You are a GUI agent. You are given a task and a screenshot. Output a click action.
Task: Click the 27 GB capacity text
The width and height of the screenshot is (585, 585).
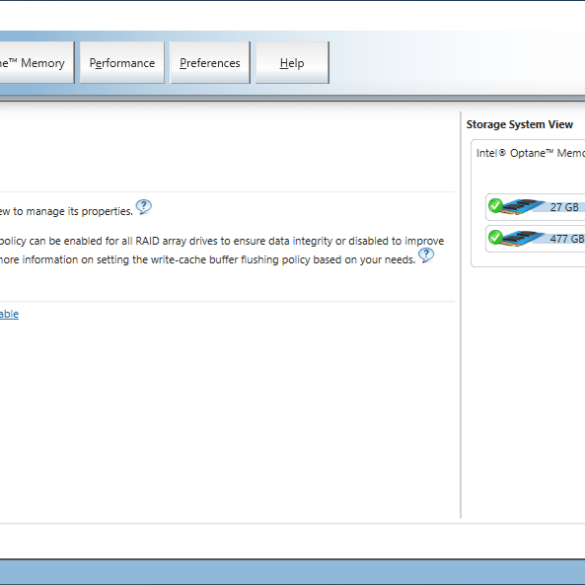pyautogui.click(x=564, y=207)
